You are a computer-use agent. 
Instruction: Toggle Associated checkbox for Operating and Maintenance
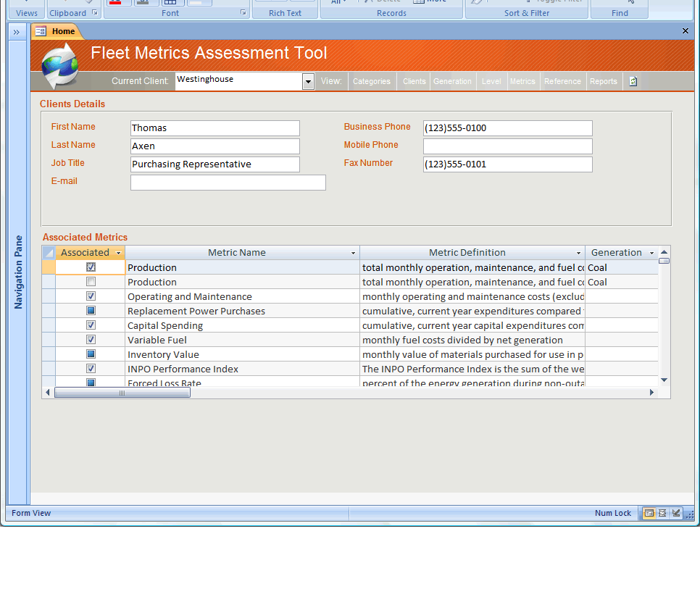coord(91,296)
